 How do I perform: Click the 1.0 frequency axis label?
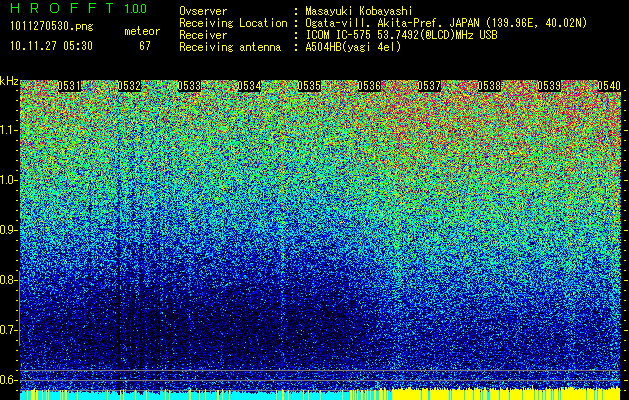click(x=9, y=180)
